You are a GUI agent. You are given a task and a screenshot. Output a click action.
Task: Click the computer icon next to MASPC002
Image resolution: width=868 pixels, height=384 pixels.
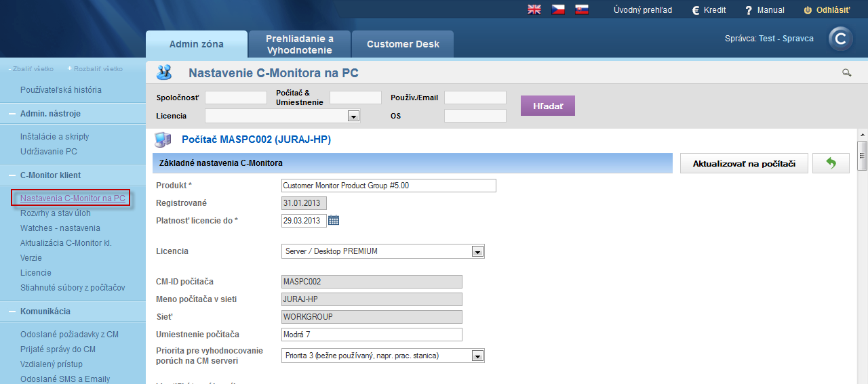point(163,140)
